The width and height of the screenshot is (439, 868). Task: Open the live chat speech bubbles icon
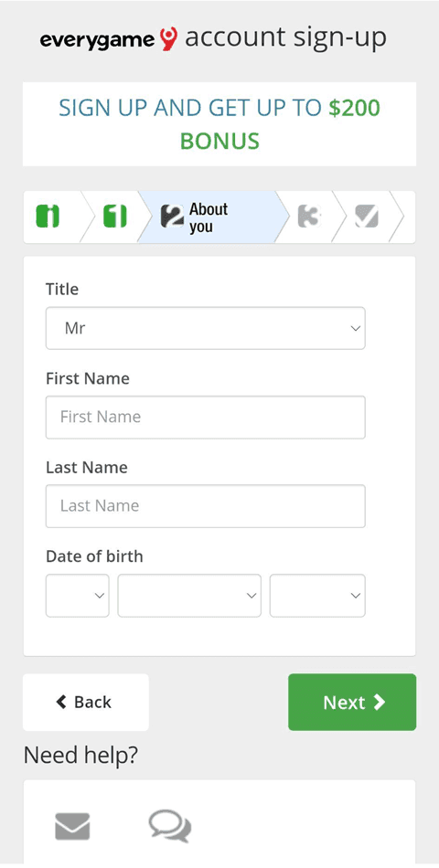click(x=170, y=826)
